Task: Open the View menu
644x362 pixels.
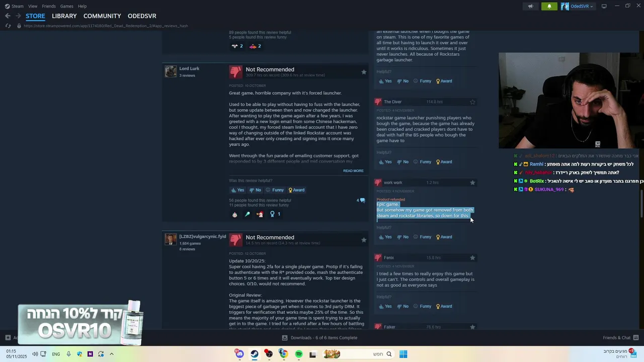Action: click(x=33, y=6)
